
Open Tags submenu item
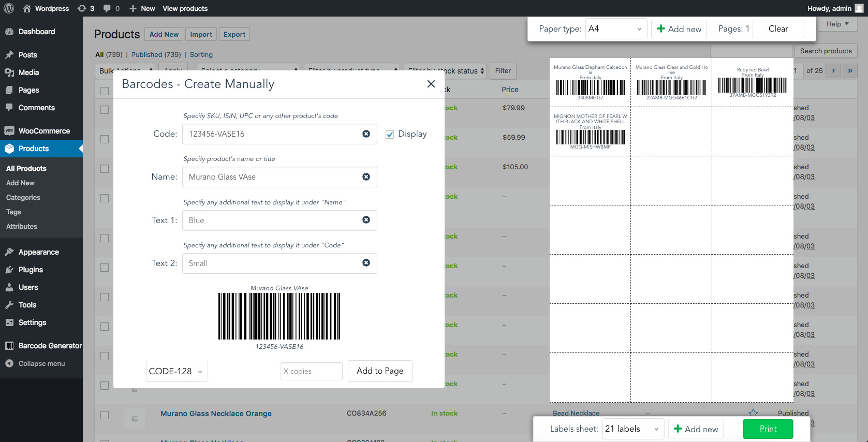tap(13, 212)
